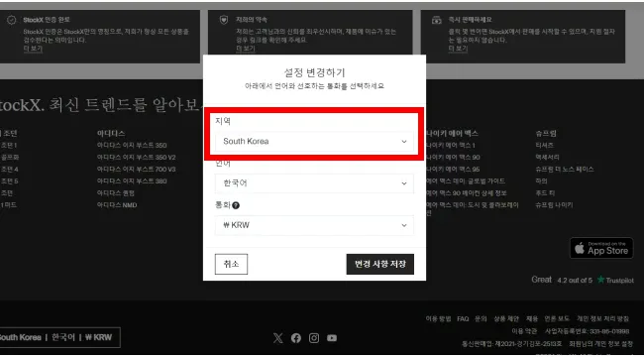Click the 설정 변경하기 dialog title
Image resolution: width=644 pixels, height=357 pixels.
[x=315, y=73]
